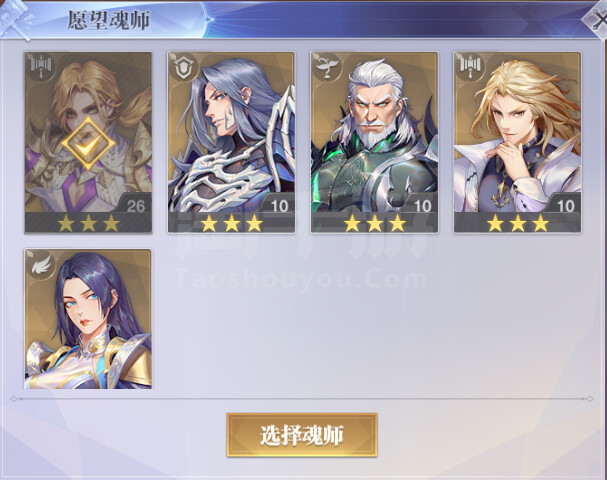
Task: Click the gold checkmark on selected card
Action: pos(88,144)
